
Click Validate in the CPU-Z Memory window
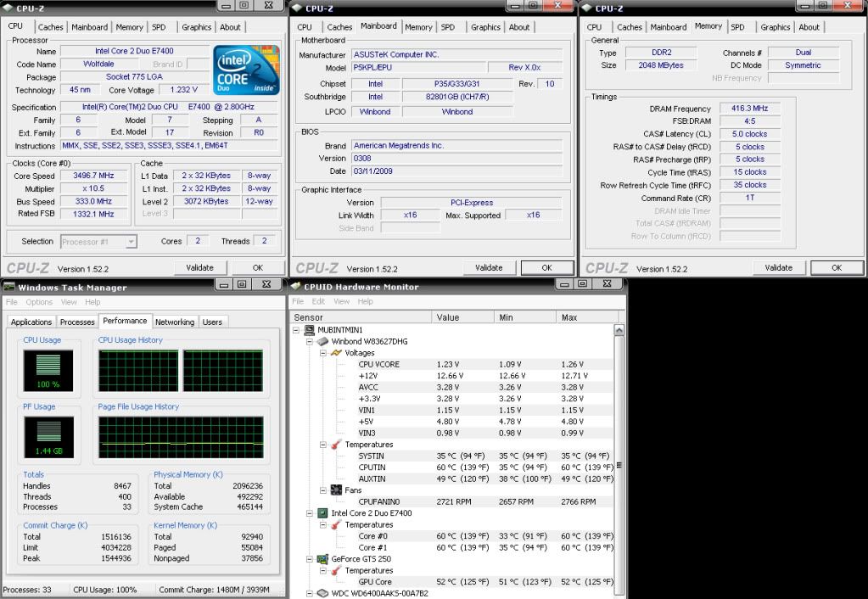click(779, 268)
